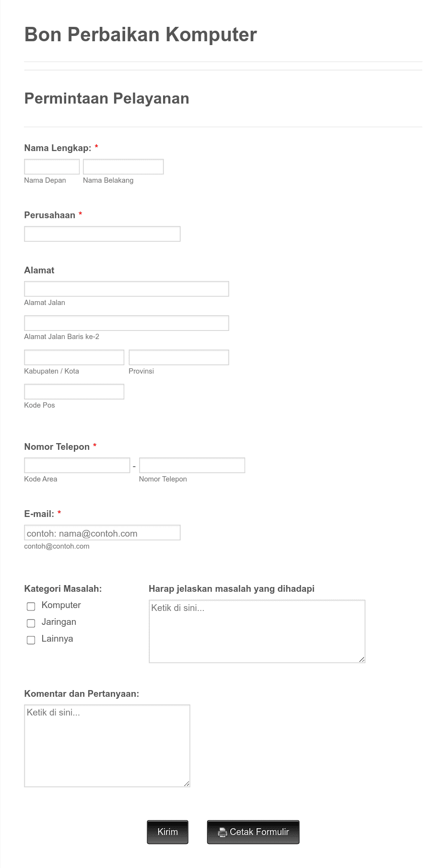
Task: Click inside the Nama Depan field
Action: [x=51, y=166]
